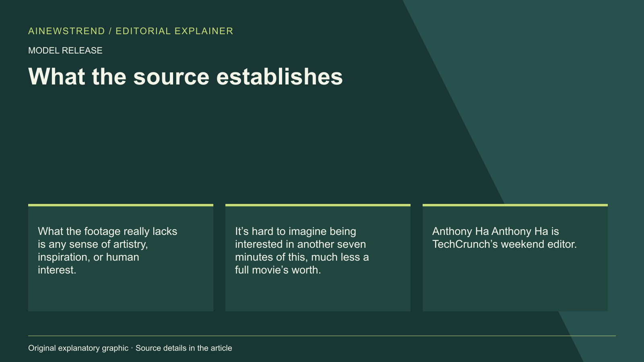Viewport: 644px width, 362px height.
Task: Open the card starting 'It's hard to imagine'
Action: tap(318, 257)
